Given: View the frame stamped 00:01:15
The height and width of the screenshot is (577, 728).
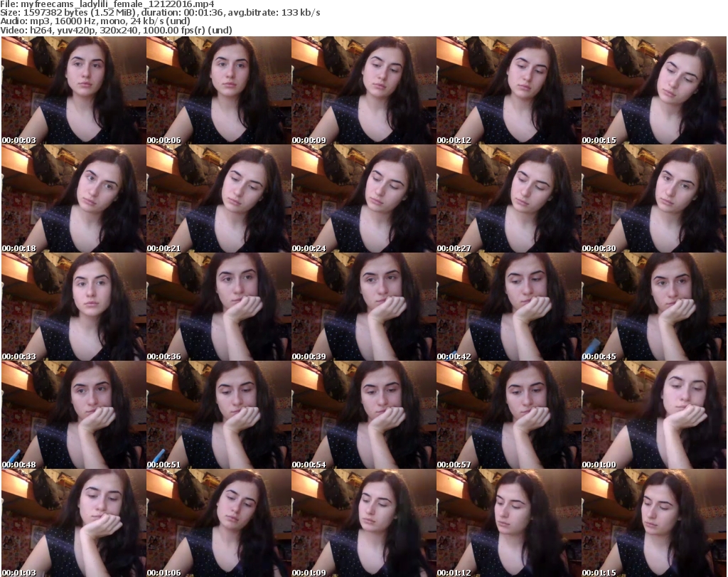Looking at the screenshot, I should click(x=654, y=523).
